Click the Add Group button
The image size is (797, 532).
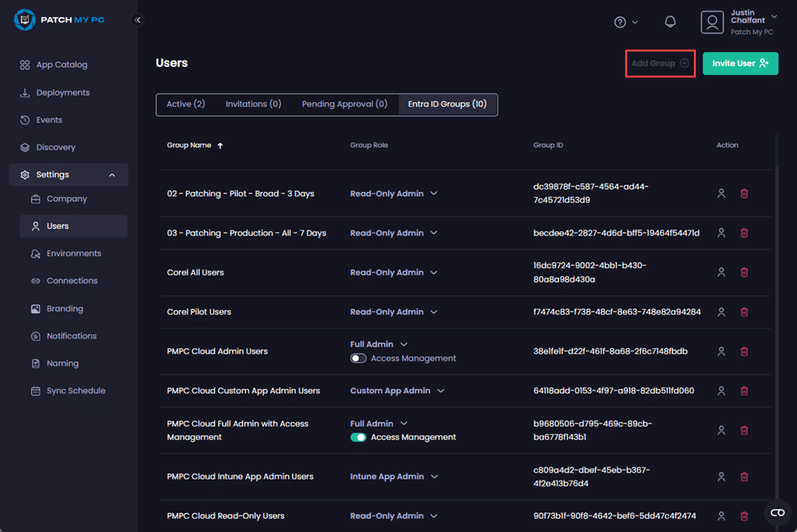pos(660,63)
